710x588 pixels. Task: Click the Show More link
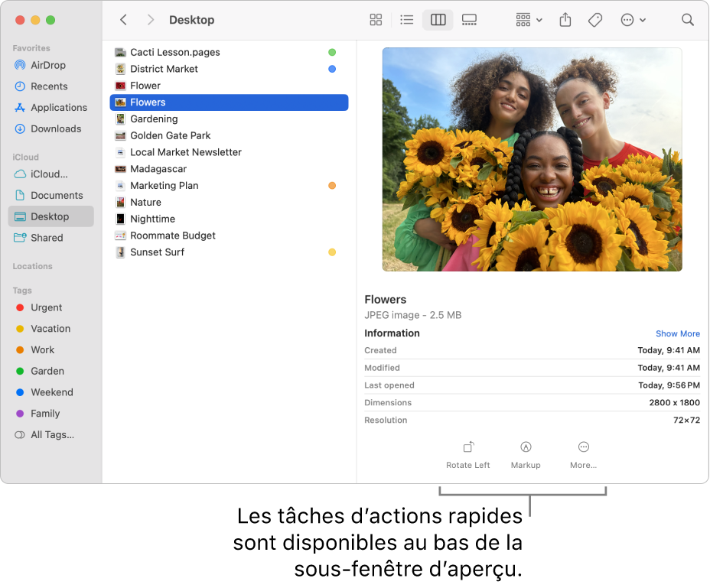677,333
